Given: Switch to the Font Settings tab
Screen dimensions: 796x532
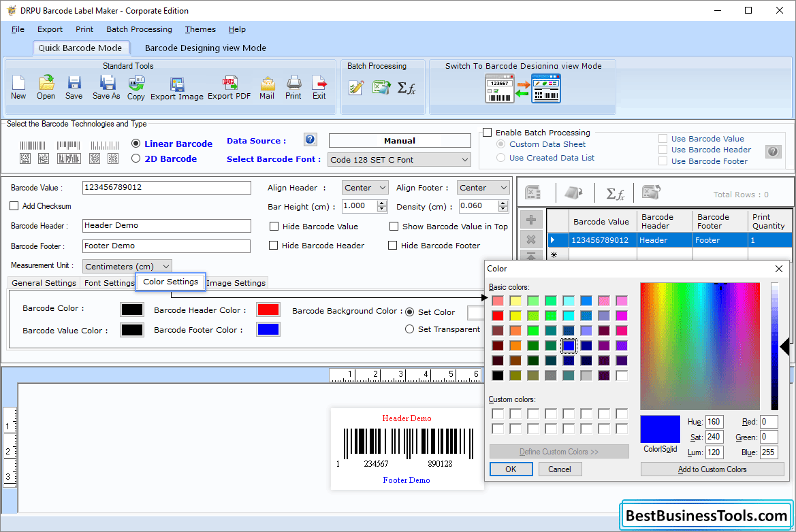Looking at the screenshot, I should [x=108, y=283].
